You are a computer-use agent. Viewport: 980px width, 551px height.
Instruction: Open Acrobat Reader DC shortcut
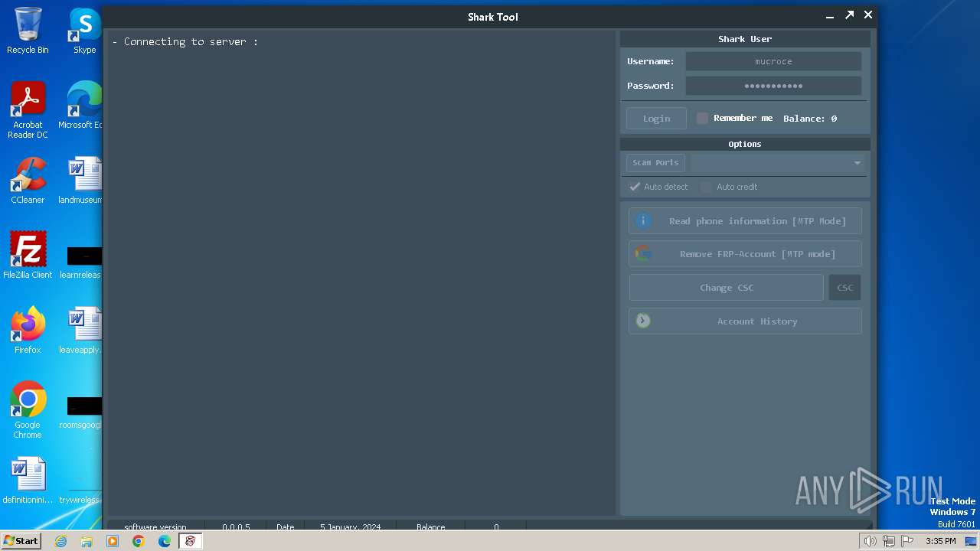tap(28, 110)
